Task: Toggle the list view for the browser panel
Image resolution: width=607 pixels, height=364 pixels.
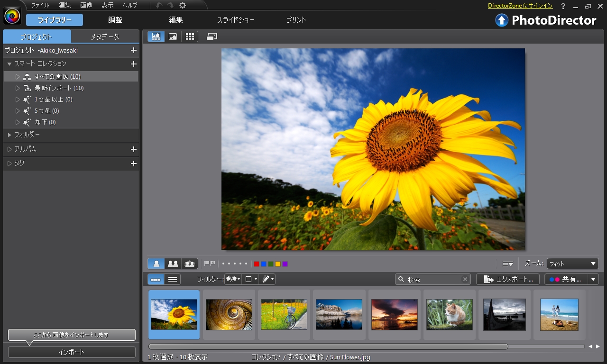Action: [x=173, y=280]
